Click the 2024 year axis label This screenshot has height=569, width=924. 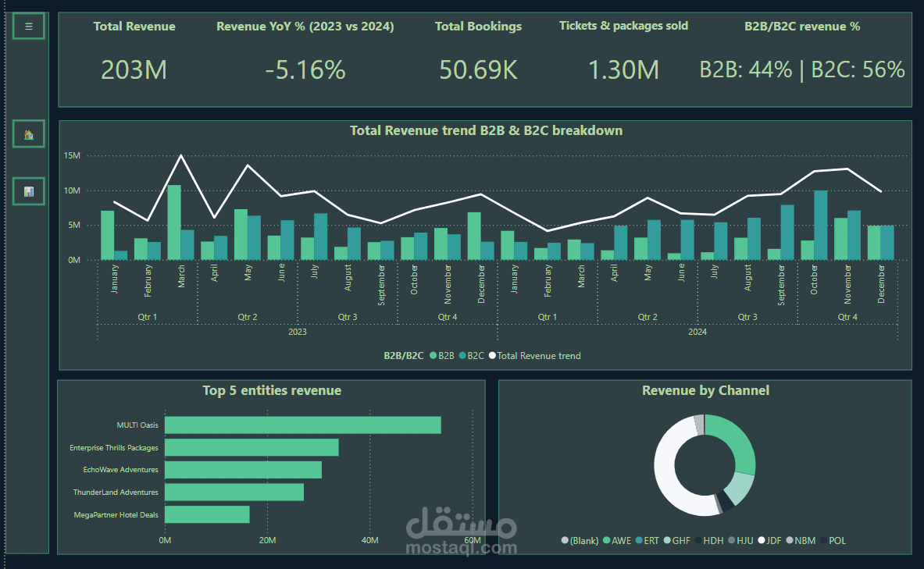click(x=697, y=333)
